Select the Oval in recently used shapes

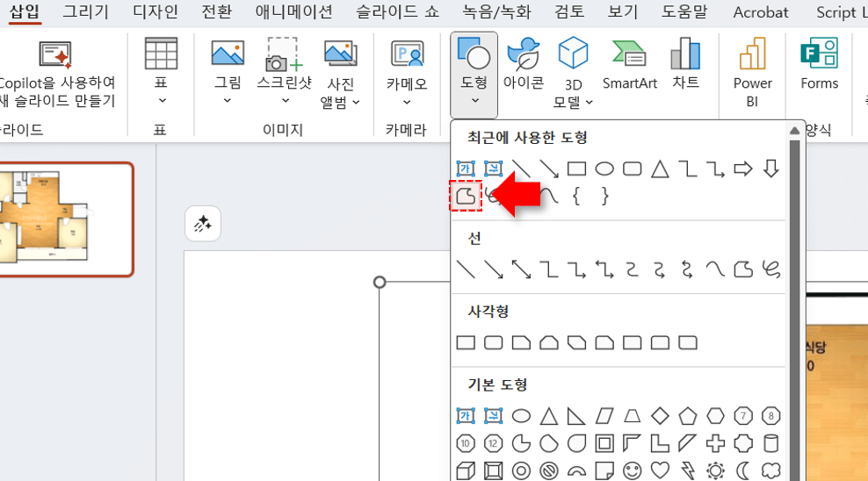point(604,168)
